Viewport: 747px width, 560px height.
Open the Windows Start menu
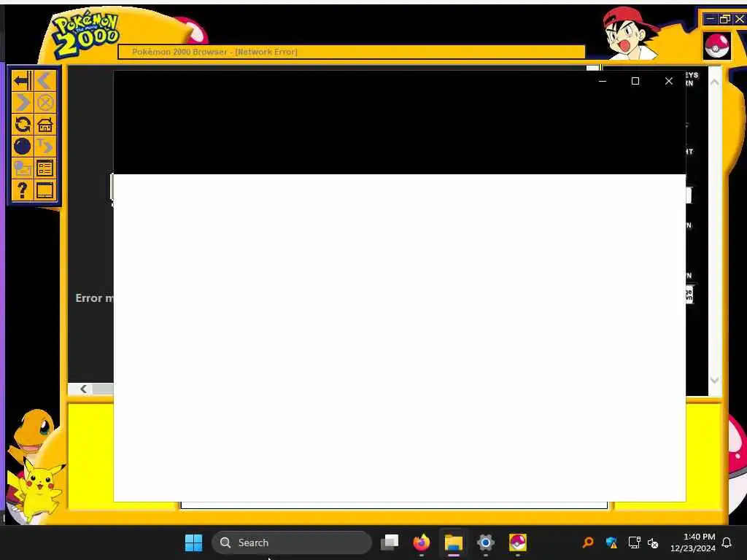193,542
